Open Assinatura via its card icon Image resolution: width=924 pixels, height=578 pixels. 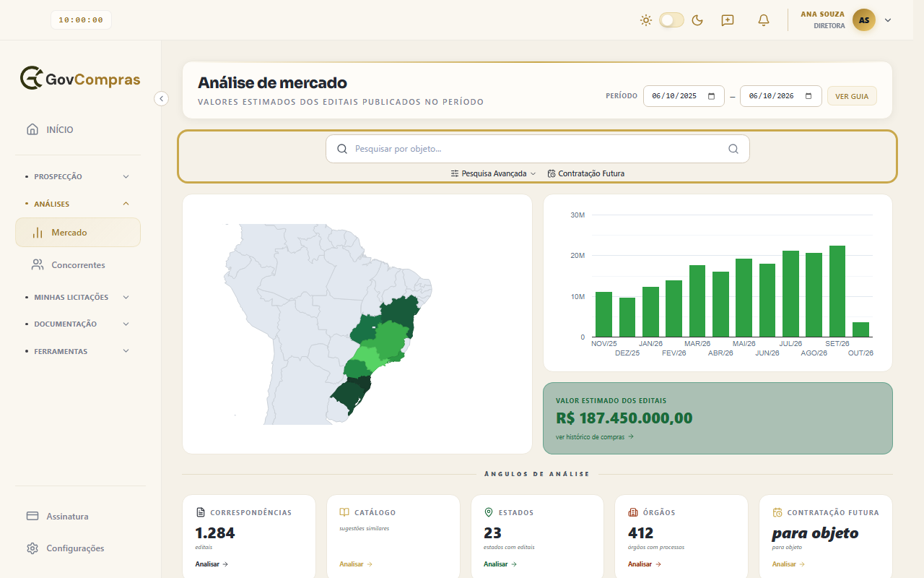click(x=32, y=517)
